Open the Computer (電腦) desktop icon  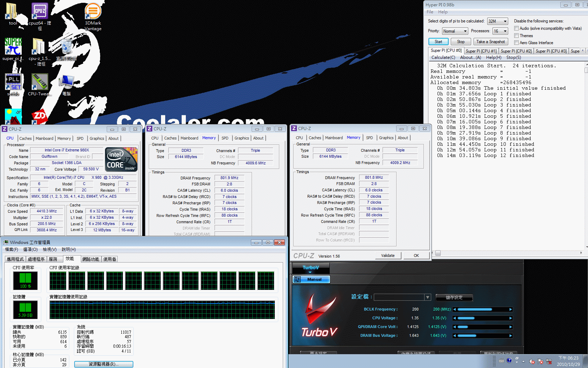click(66, 85)
